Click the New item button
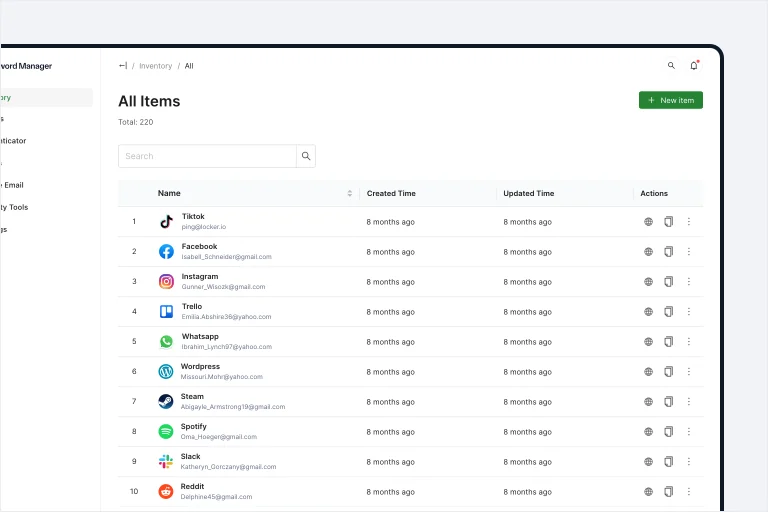Viewport: 768px width, 512px height. (x=671, y=100)
